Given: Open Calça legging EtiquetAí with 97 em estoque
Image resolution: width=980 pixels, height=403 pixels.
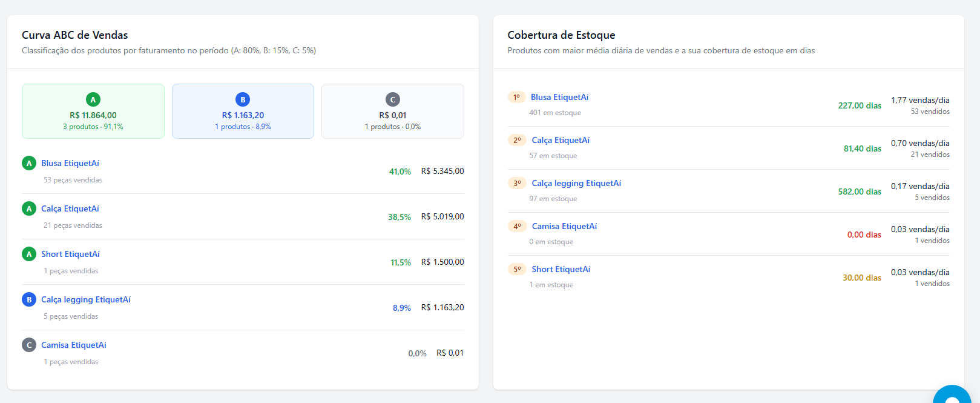Looking at the screenshot, I should pos(576,183).
